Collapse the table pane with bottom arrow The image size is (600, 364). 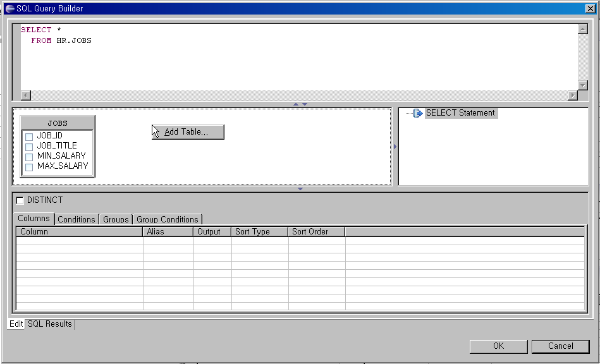(x=300, y=189)
